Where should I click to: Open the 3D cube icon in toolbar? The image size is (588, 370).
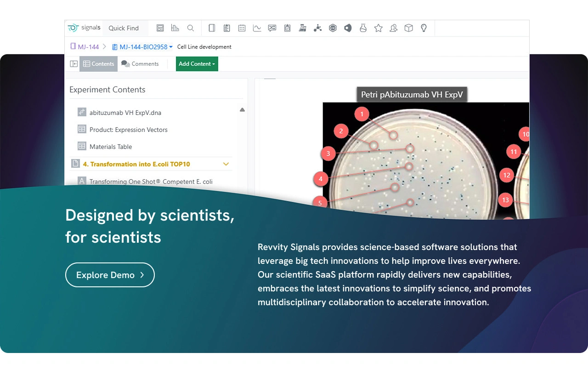tap(408, 28)
